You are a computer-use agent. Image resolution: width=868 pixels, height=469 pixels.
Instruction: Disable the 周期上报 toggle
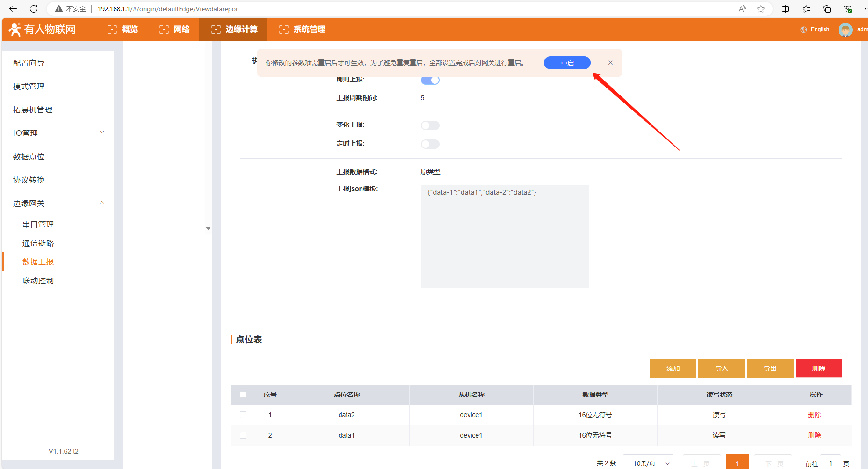coord(430,80)
